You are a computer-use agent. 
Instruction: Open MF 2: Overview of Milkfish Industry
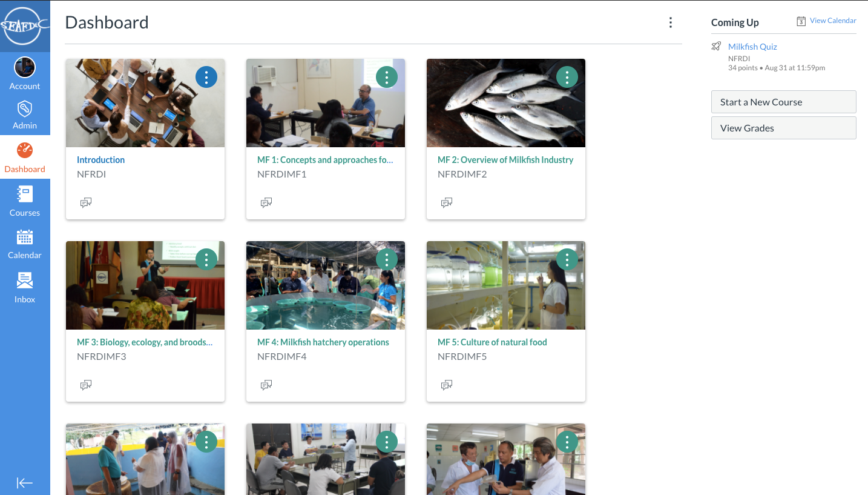pyautogui.click(x=505, y=160)
